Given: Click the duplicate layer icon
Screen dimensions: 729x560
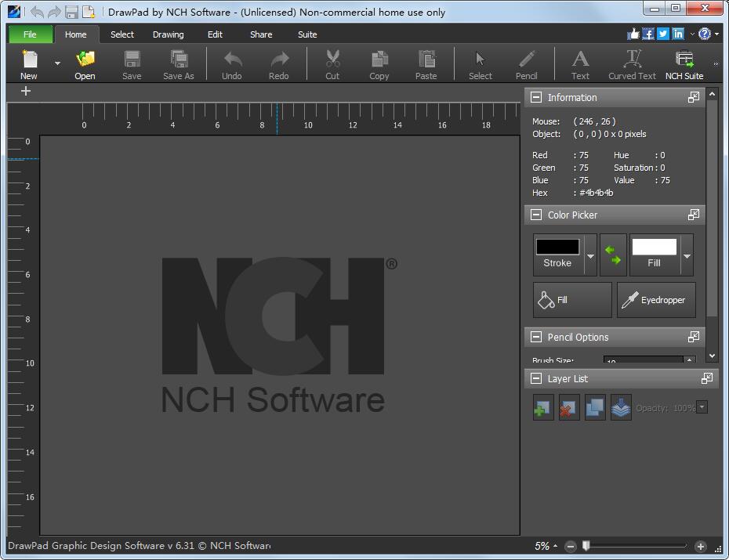Looking at the screenshot, I should point(595,408).
